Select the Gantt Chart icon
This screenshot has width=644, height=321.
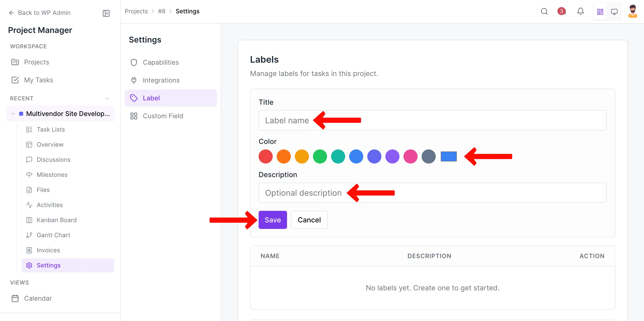coord(29,235)
